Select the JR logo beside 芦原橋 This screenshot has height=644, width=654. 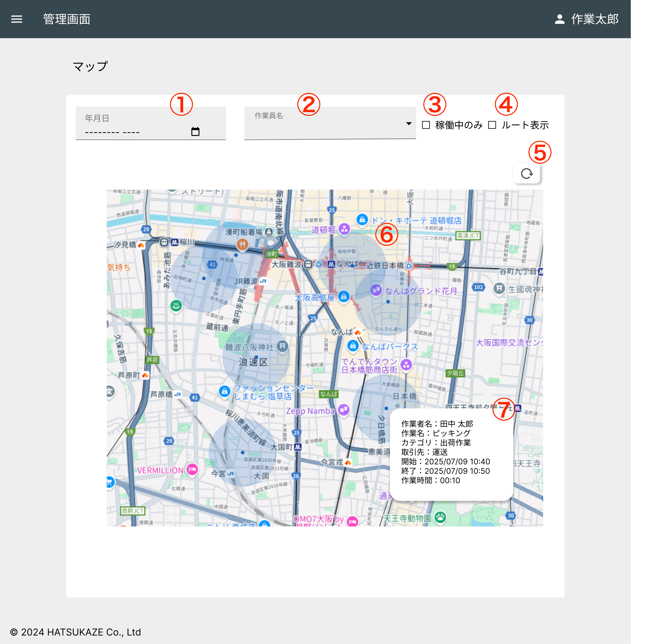point(178,394)
